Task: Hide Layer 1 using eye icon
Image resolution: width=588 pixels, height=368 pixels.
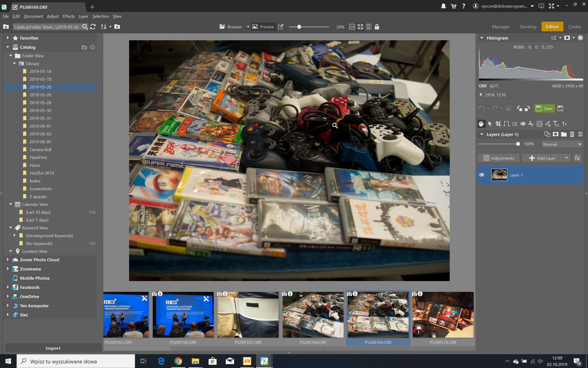Action: 482,175
